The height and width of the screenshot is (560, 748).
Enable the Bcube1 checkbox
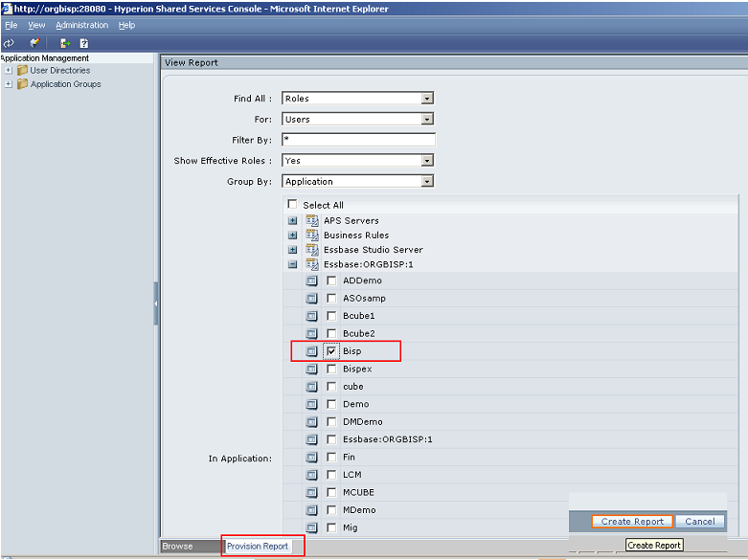tap(331, 316)
